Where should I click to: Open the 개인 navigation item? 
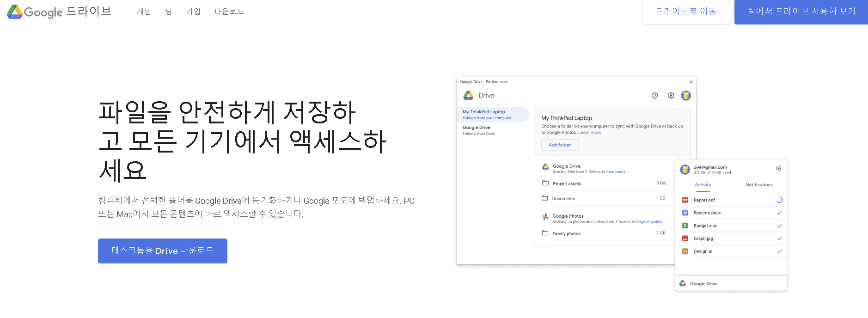click(x=144, y=12)
